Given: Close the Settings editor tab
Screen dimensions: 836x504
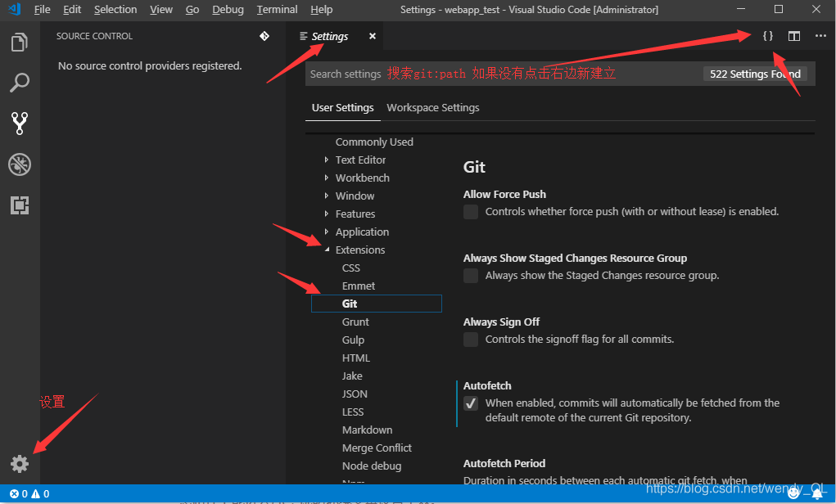Looking at the screenshot, I should click(x=373, y=36).
